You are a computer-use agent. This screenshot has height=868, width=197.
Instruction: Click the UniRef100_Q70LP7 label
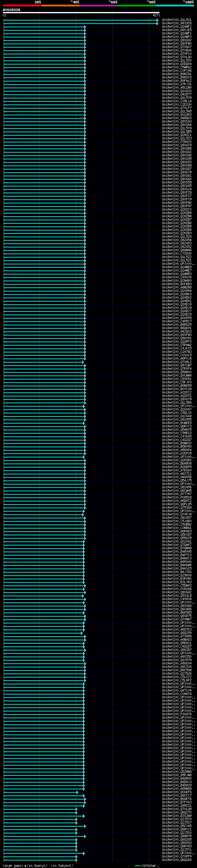[176, 108]
